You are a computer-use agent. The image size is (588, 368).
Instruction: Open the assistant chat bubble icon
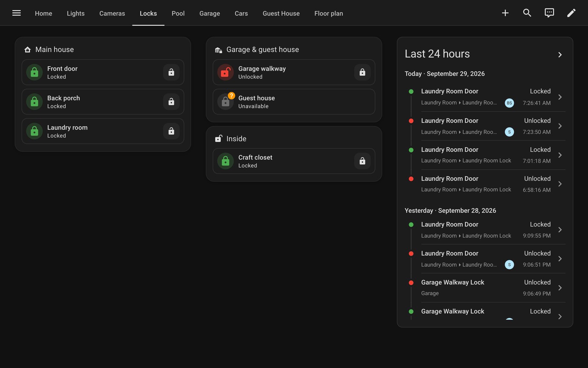549,13
